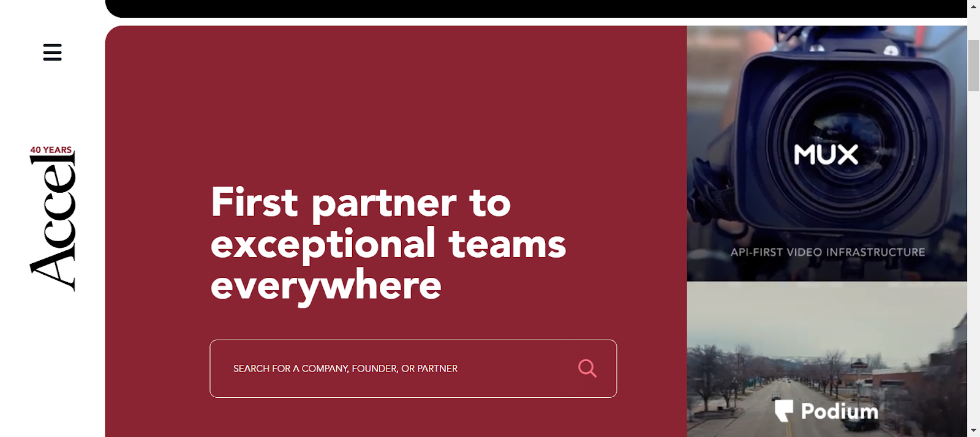The image size is (980, 437).
Task: Click the empty scrollbar track below the thumb
Action: 974,257
